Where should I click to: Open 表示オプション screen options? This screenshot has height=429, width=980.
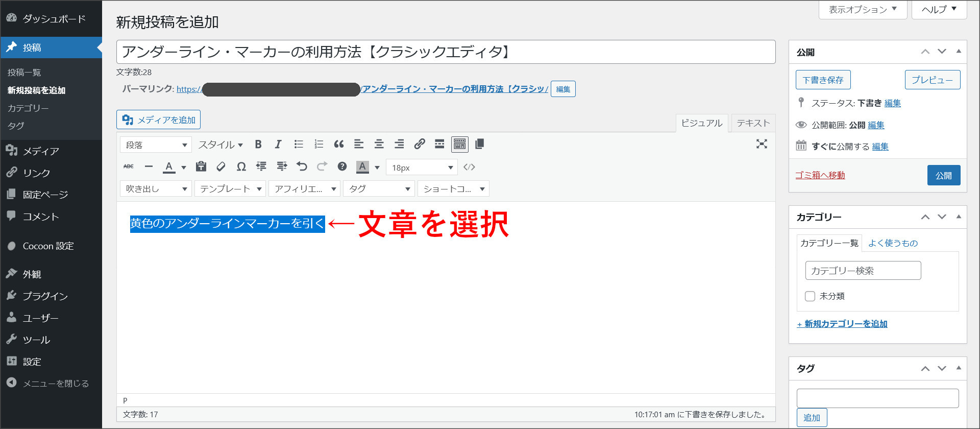(x=863, y=9)
